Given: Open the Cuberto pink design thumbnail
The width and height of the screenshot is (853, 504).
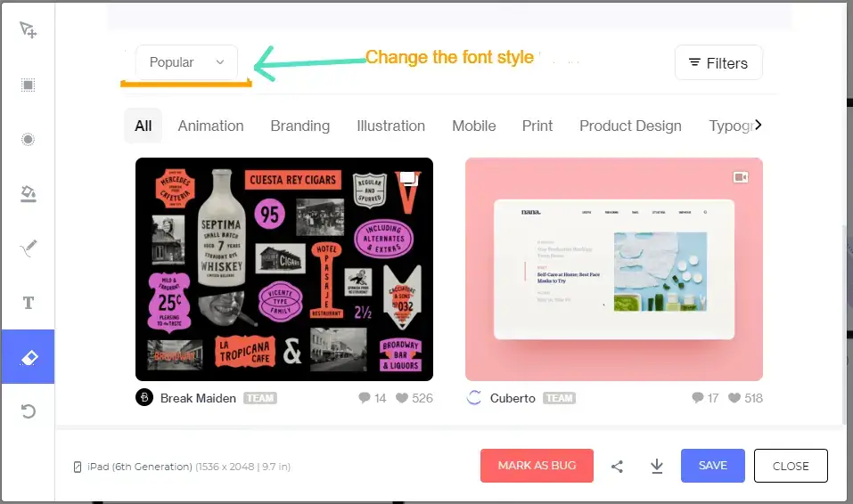Looking at the screenshot, I should tap(613, 269).
